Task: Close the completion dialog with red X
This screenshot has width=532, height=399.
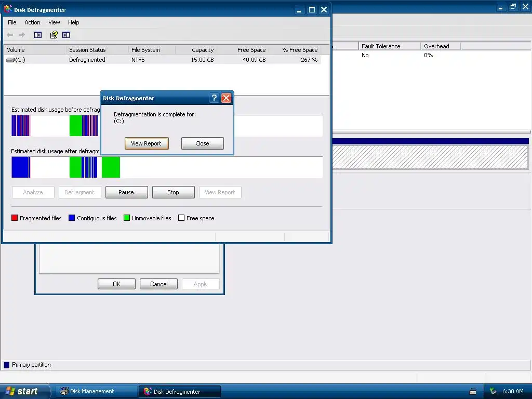Action: (x=227, y=98)
